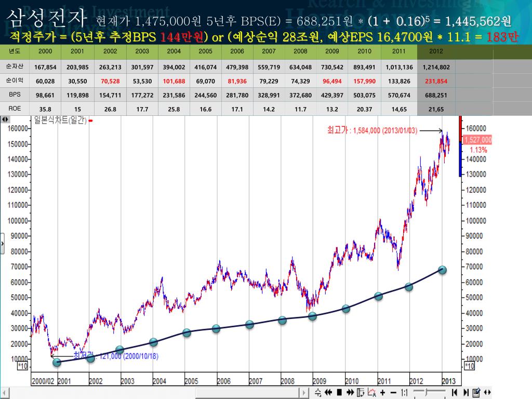Click the rewind double-left arrow icon

(328, 393)
